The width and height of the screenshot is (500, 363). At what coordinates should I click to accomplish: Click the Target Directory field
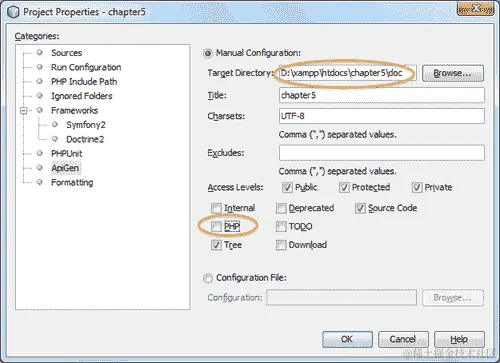pos(347,73)
